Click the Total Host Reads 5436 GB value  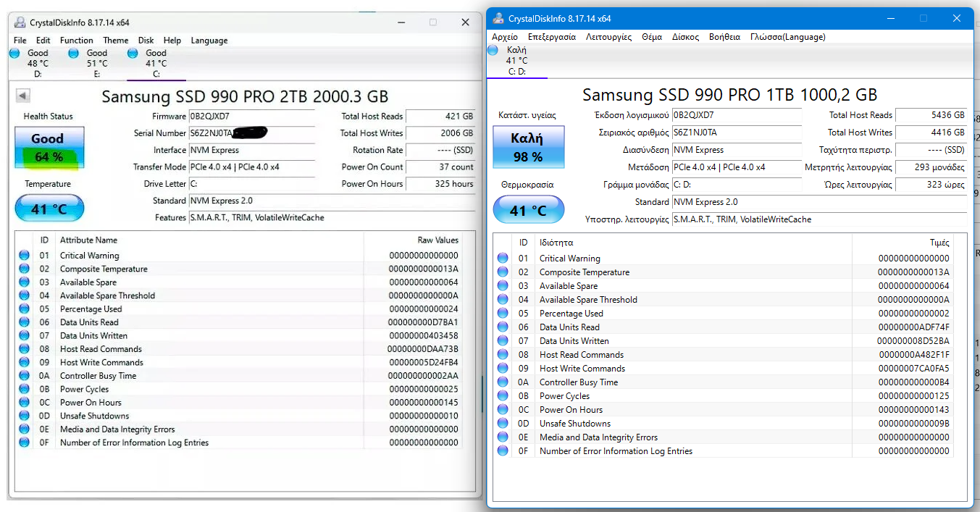pos(931,115)
